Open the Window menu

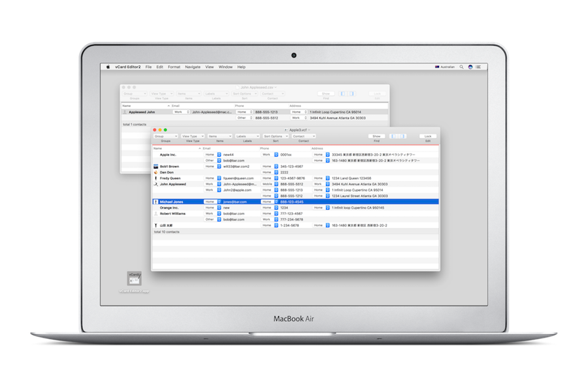(x=225, y=67)
